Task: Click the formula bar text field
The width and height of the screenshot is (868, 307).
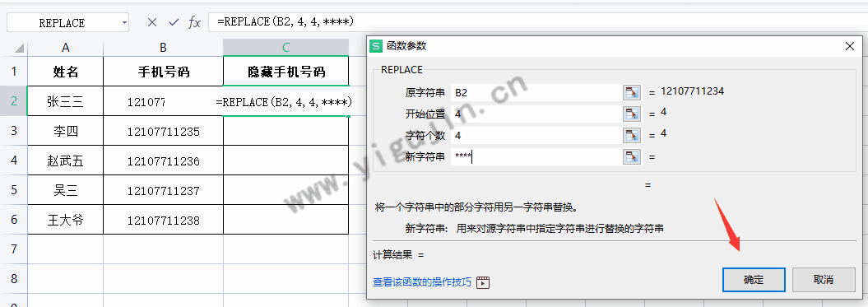Action: tap(538, 22)
